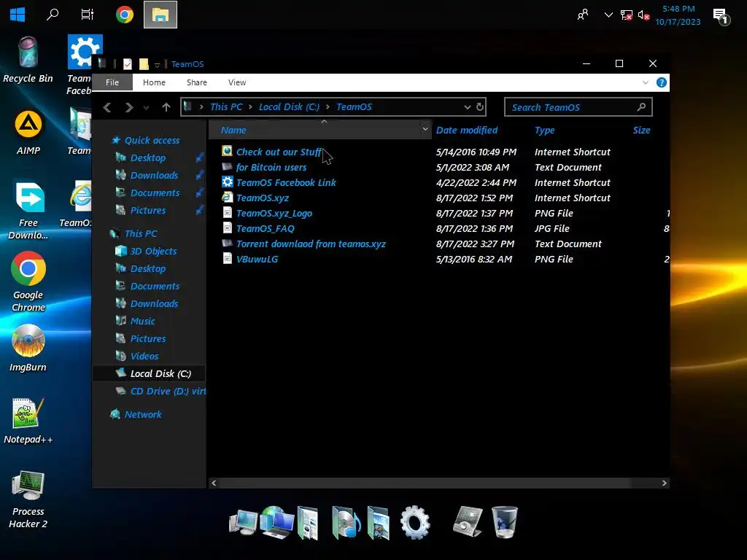Screen dimensions: 747x560
Task: Click File Explorer taskbar button
Action: 160,15
